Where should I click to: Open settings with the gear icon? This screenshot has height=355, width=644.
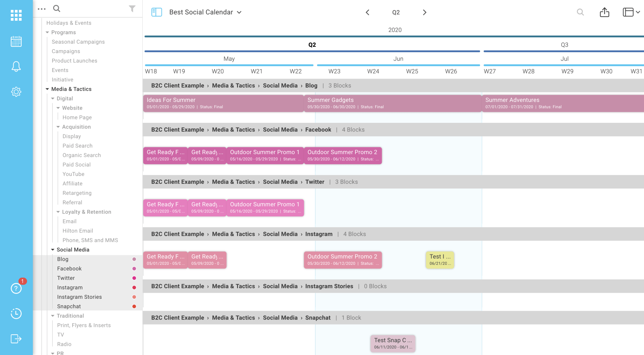[x=16, y=92]
